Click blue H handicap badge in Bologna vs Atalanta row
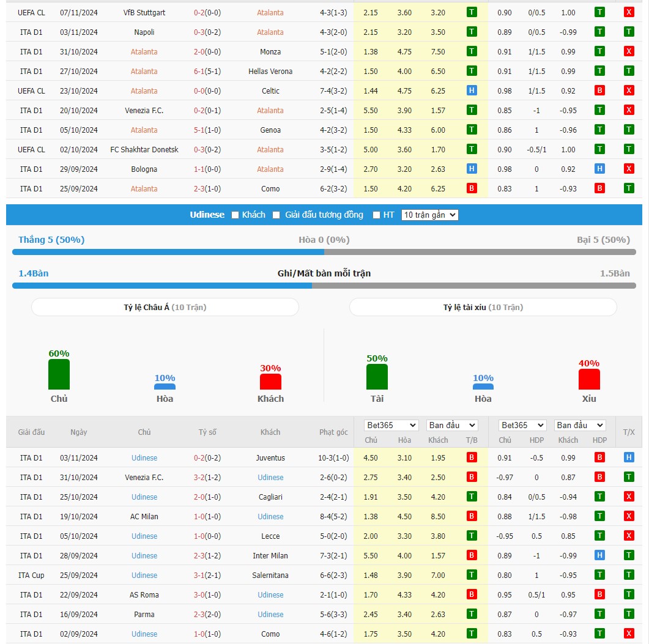The height and width of the screenshot is (644, 649). (x=599, y=168)
